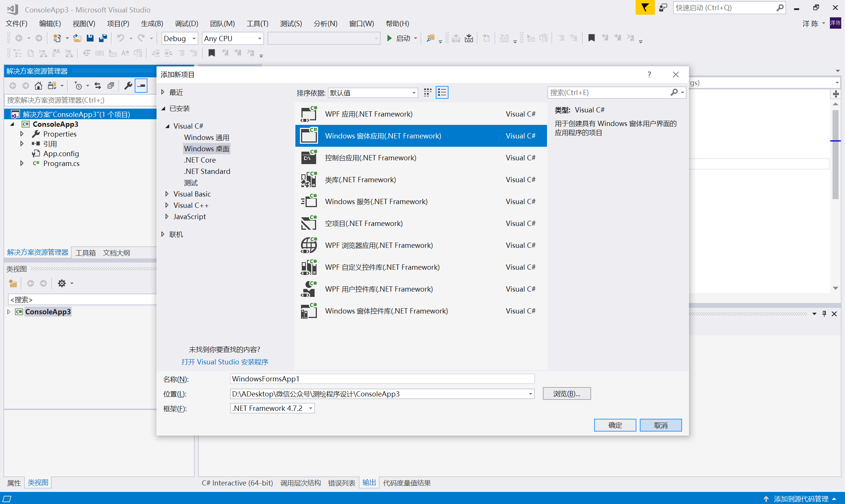Click the 确定 button
Image resolution: width=845 pixels, height=504 pixels.
[615, 425]
